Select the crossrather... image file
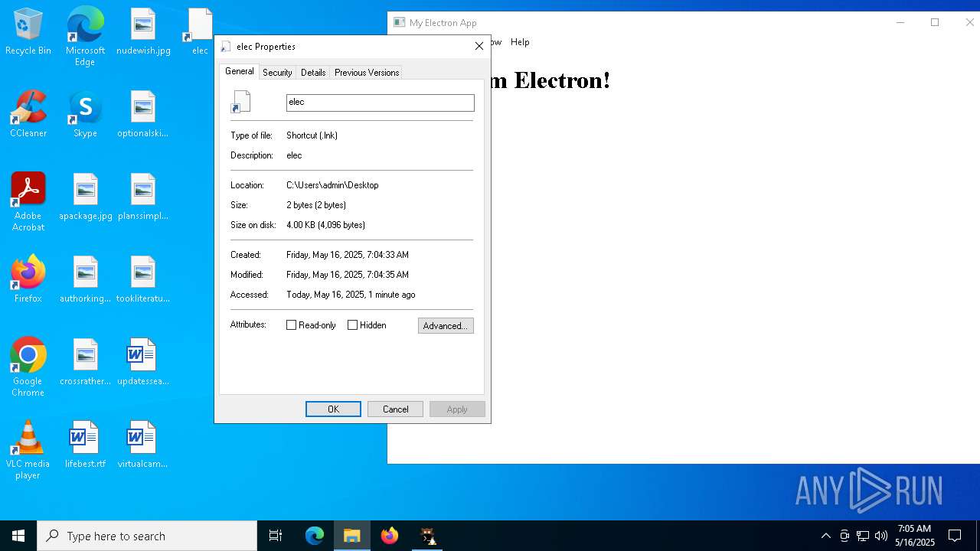The image size is (980, 551). 85,363
